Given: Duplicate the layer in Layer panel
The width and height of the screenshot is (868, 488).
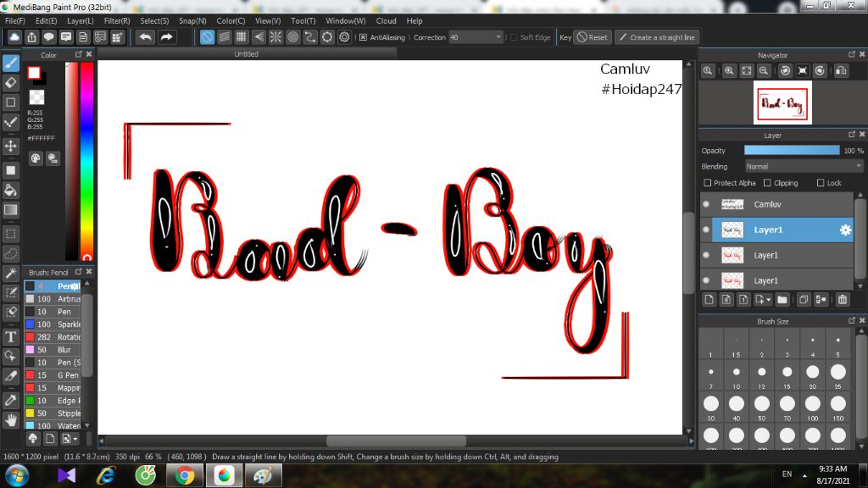Looking at the screenshot, I should (x=804, y=299).
